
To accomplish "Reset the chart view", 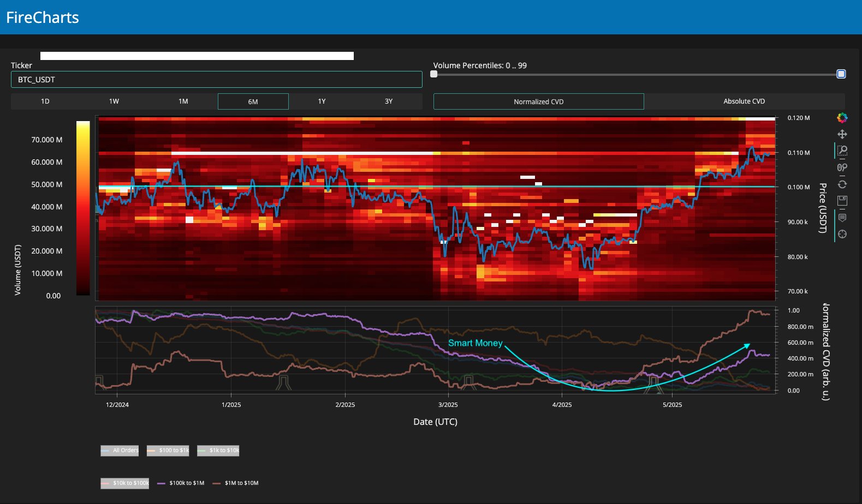I will coord(842,184).
